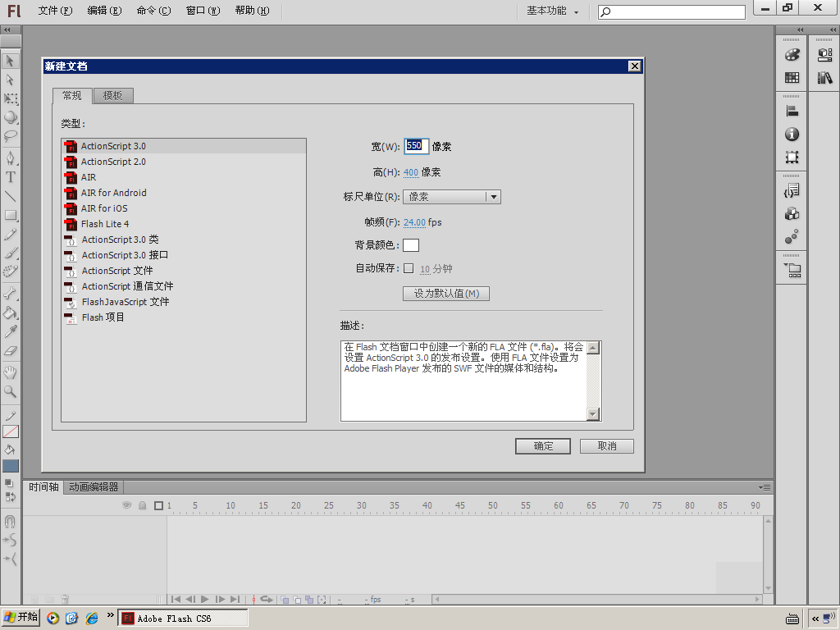Click the Adobe Flash CS6 taskbar button

[182, 619]
